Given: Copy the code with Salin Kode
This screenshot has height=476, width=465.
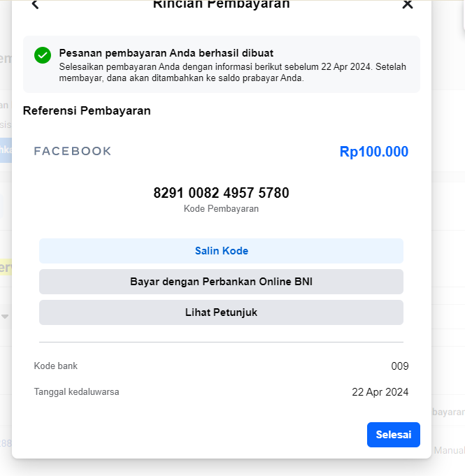Looking at the screenshot, I should tap(221, 251).
